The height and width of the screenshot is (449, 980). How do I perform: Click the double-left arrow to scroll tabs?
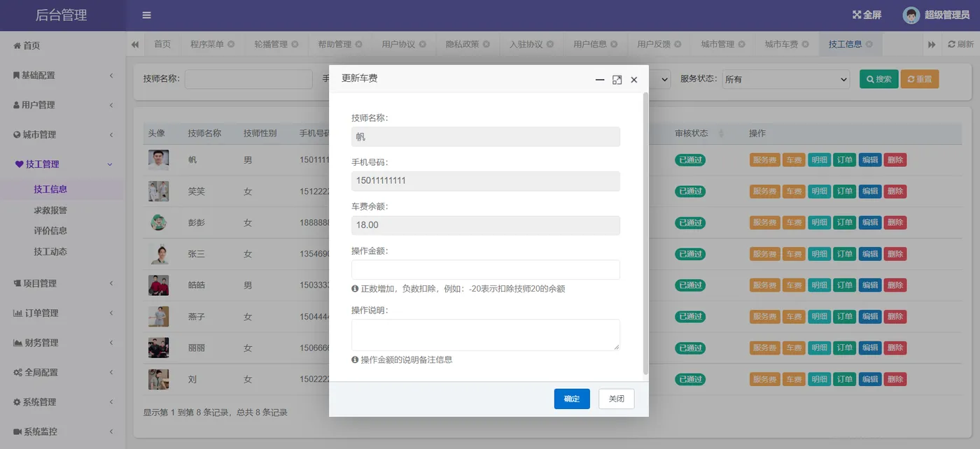[134, 43]
